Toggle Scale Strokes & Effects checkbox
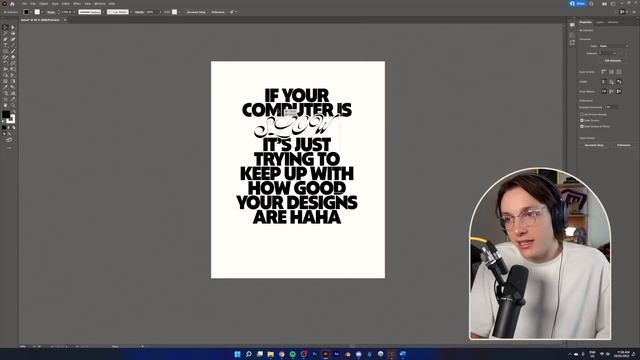The height and width of the screenshot is (360, 640). tap(582, 126)
